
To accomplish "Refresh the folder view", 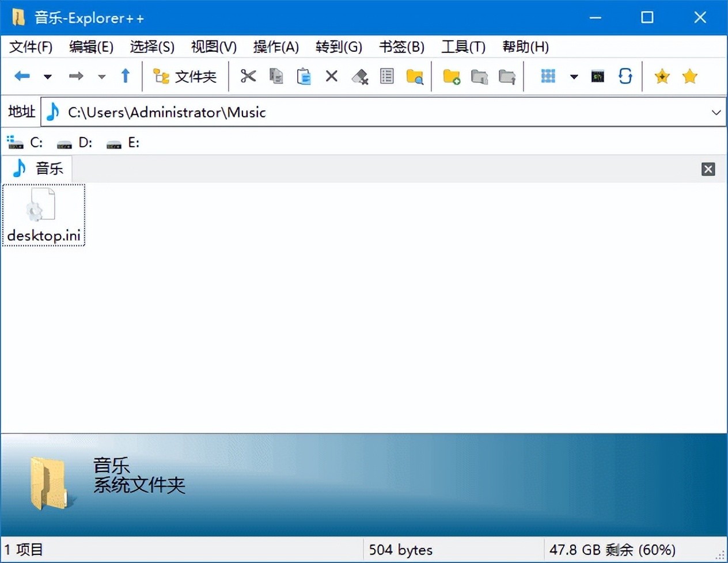I will pyautogui.click(x=625, y=76).
